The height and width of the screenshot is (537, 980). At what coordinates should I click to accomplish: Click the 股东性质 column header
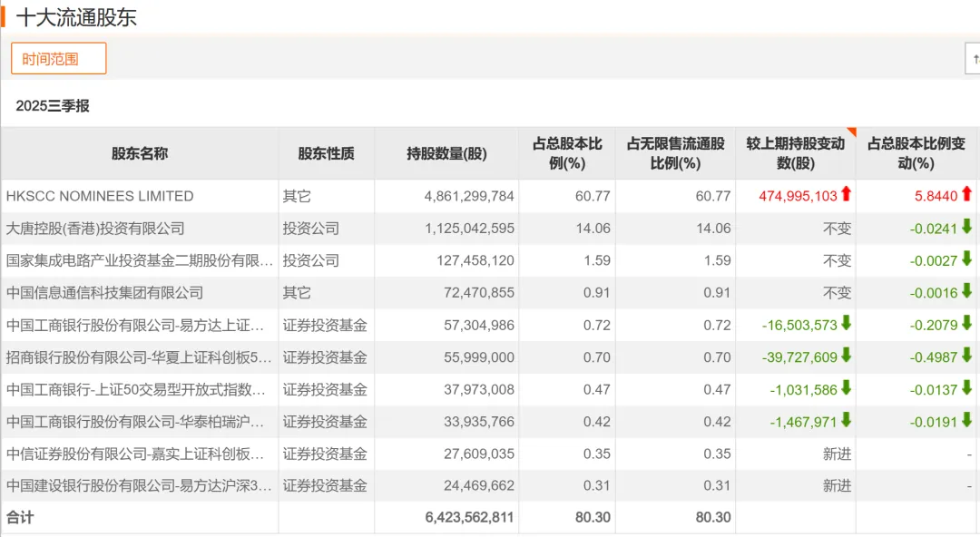pos(327,154)
